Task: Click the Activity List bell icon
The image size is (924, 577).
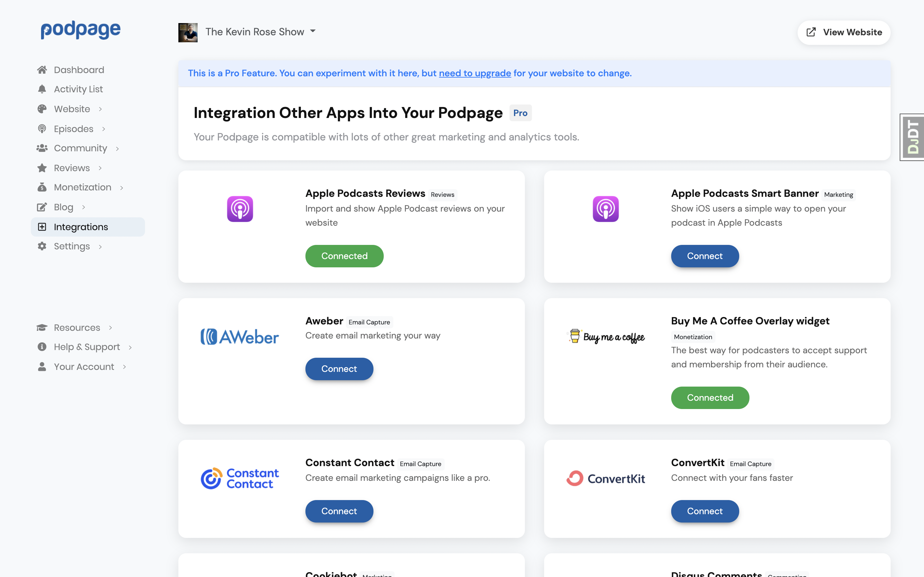Action: point(42,89)
